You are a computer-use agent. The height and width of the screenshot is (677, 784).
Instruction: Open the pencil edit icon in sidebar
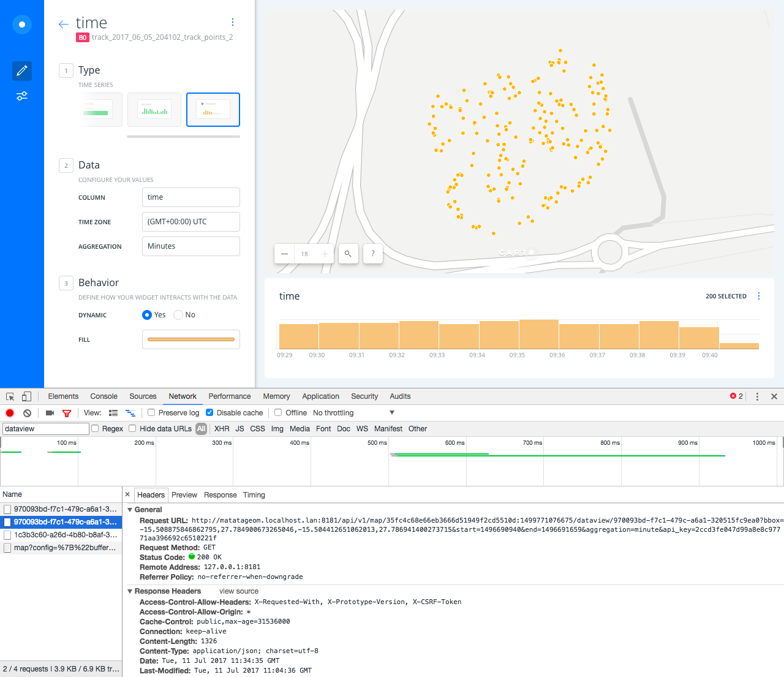(22, 71)
